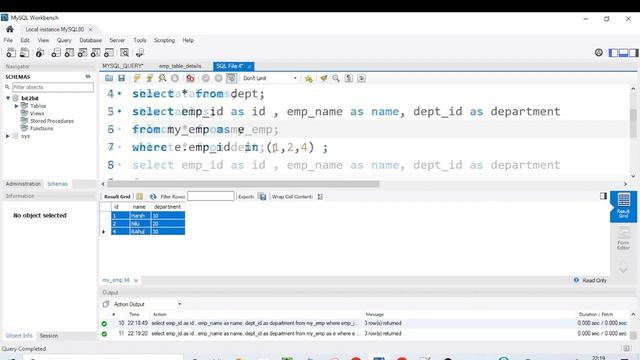Viewport: 640px width, 360px height.
Task: Commit the transaction button in editor toolbar
Action: point(206,78)
